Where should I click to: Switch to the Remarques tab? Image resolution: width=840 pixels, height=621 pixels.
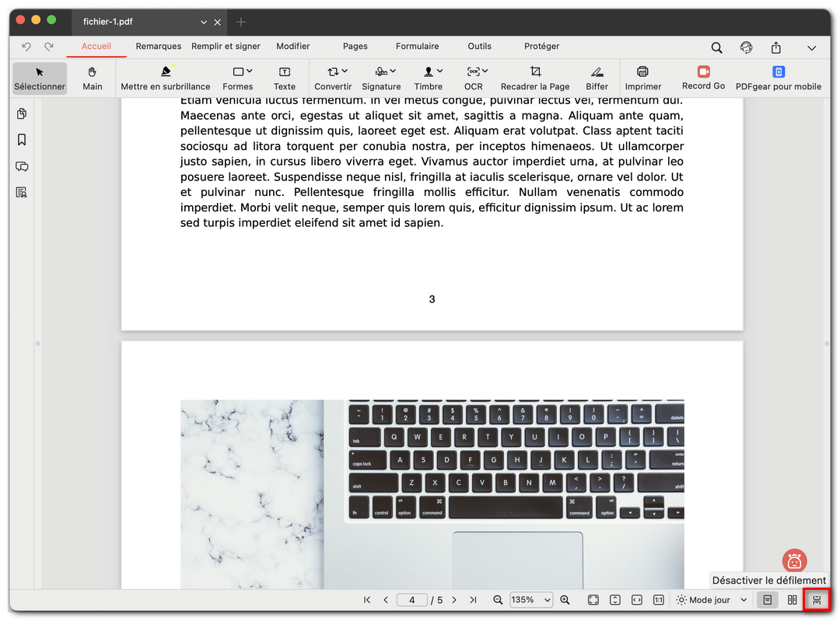pyautogui.click(x=158, y=47)
